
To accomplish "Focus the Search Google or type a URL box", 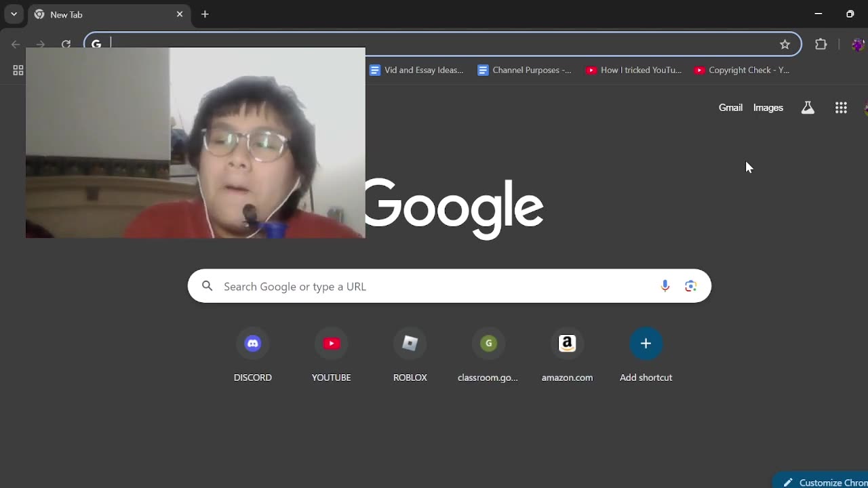I will [449, 286].
